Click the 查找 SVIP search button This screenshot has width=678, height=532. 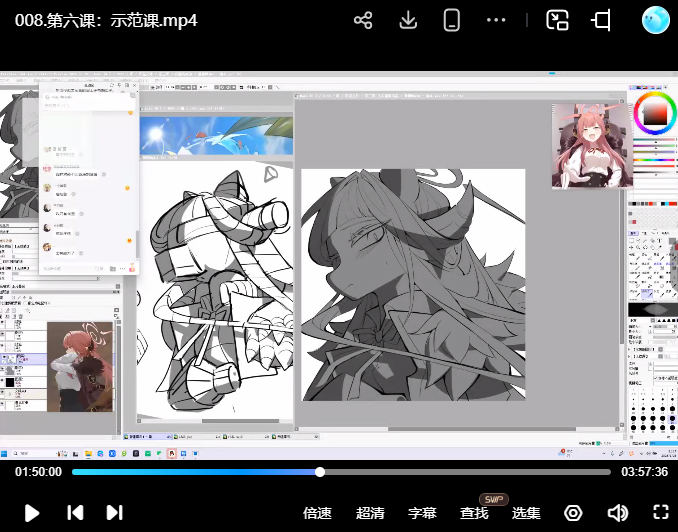pyautogui.click(x=474, y=513)
